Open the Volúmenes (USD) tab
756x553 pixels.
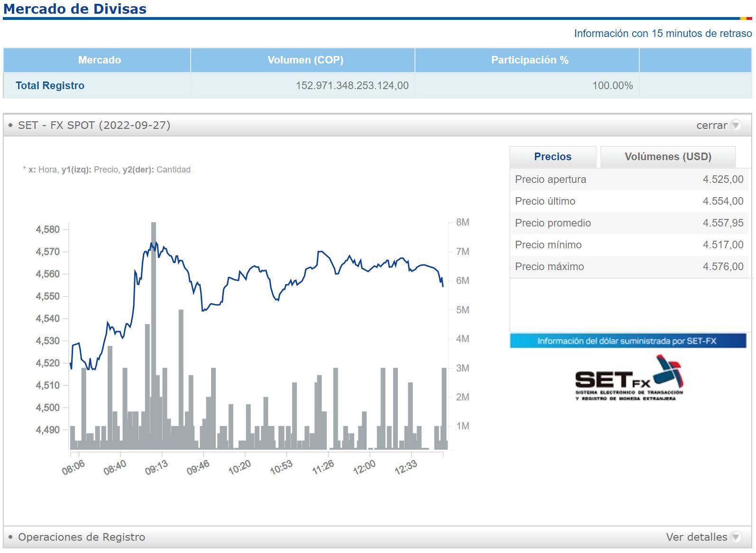pyautogui.click(x=668, y=157)
